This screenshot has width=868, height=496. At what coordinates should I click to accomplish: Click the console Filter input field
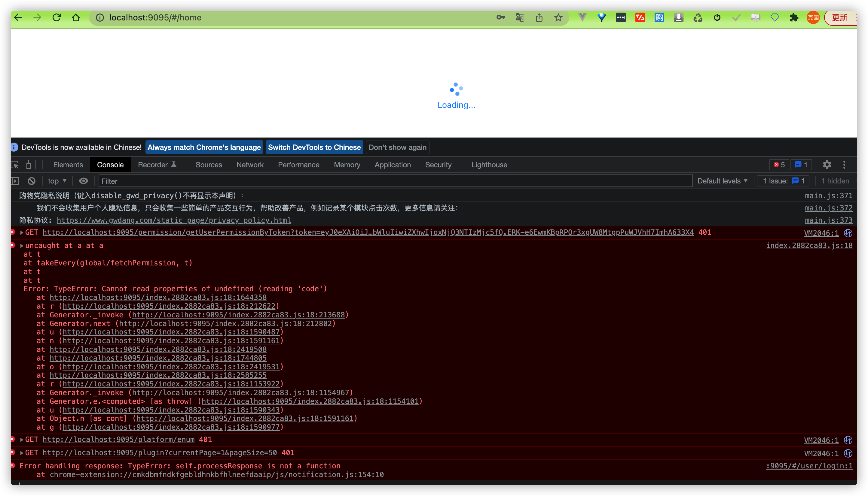pyautogui.click(x=396, y=181)
